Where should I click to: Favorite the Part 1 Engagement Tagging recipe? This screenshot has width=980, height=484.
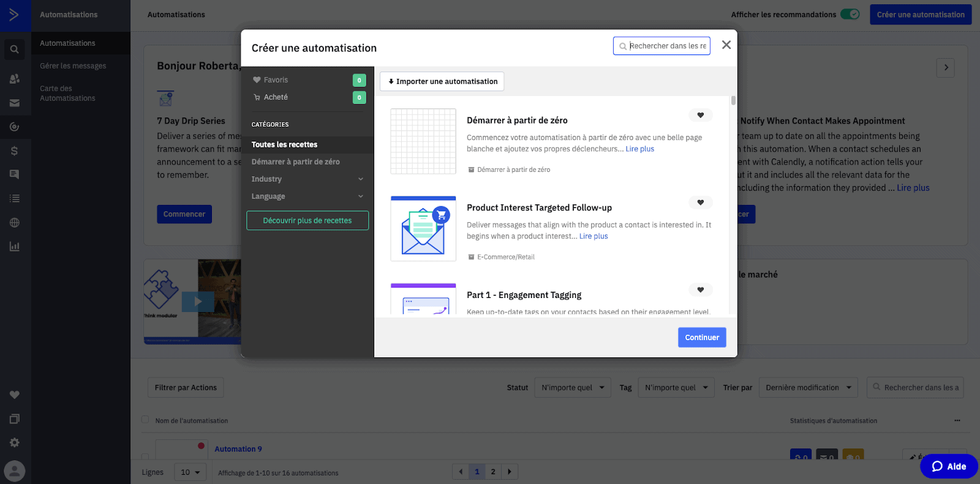point(700,290)
